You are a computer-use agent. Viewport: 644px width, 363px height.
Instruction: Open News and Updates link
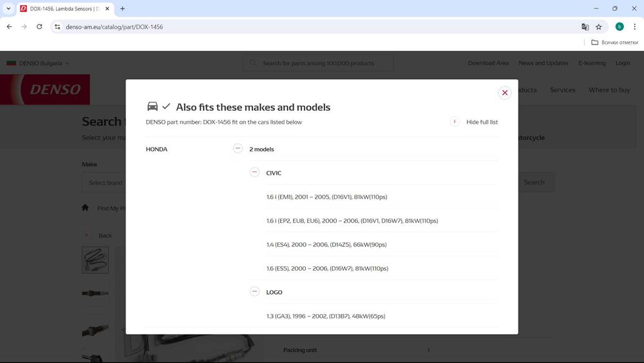544,63
